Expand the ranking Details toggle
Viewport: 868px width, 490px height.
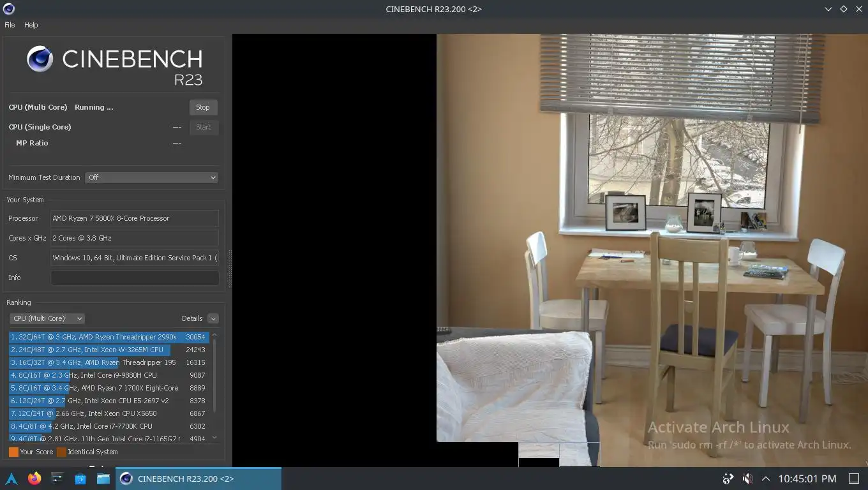coord(213,318)
